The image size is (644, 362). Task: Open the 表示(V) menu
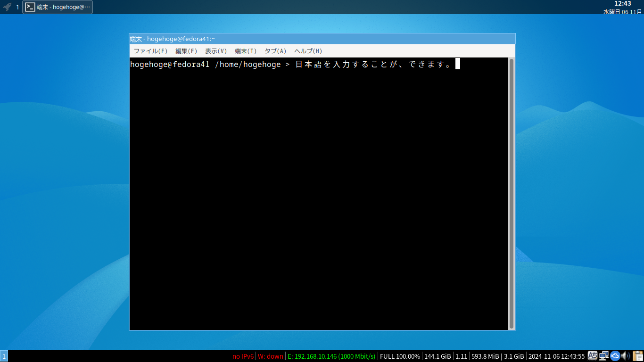(x=216, y=51)
